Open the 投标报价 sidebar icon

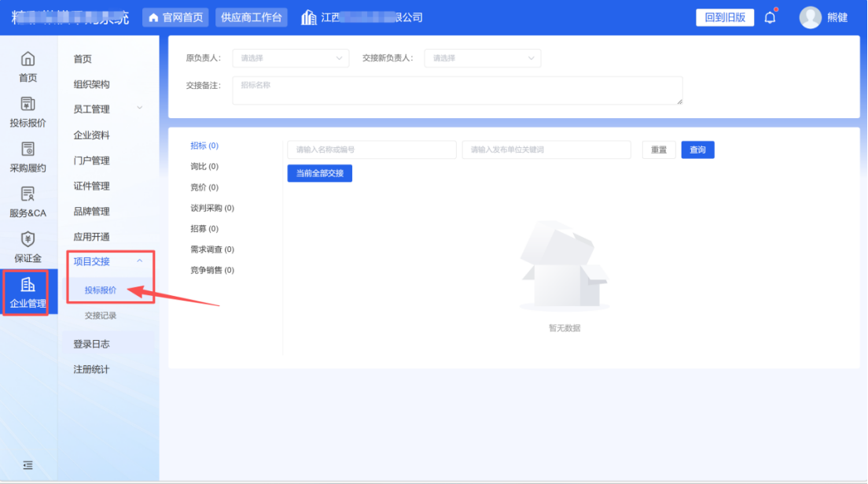tap(28, 104)
